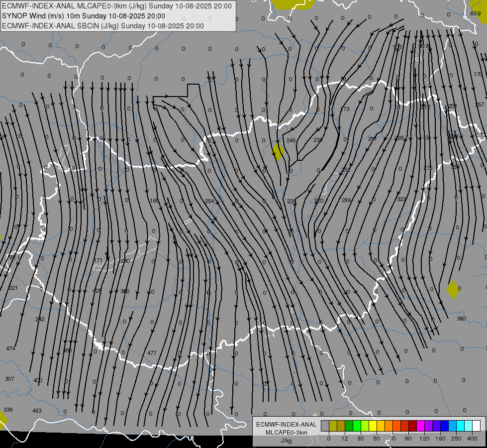Choose the pure blue legend swatch
The width and height of the screenshot is (487, 448).
[444, 426]
